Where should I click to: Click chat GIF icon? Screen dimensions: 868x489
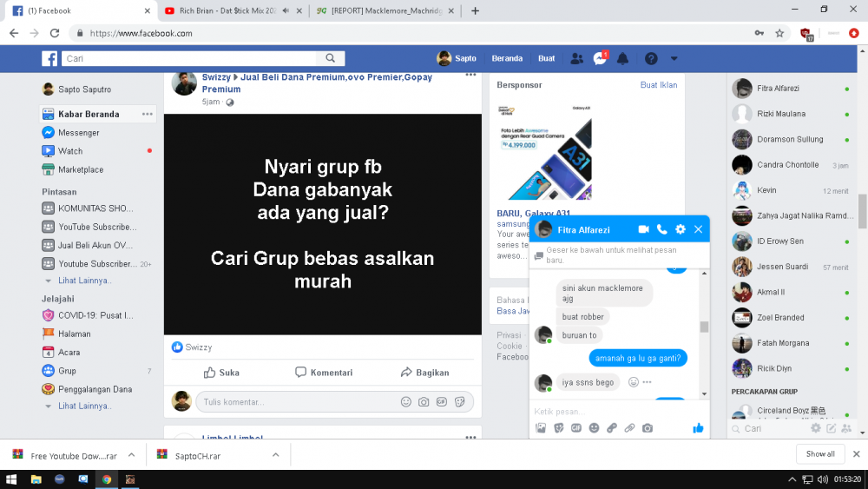pyautogui.click(x=576, y=428)
